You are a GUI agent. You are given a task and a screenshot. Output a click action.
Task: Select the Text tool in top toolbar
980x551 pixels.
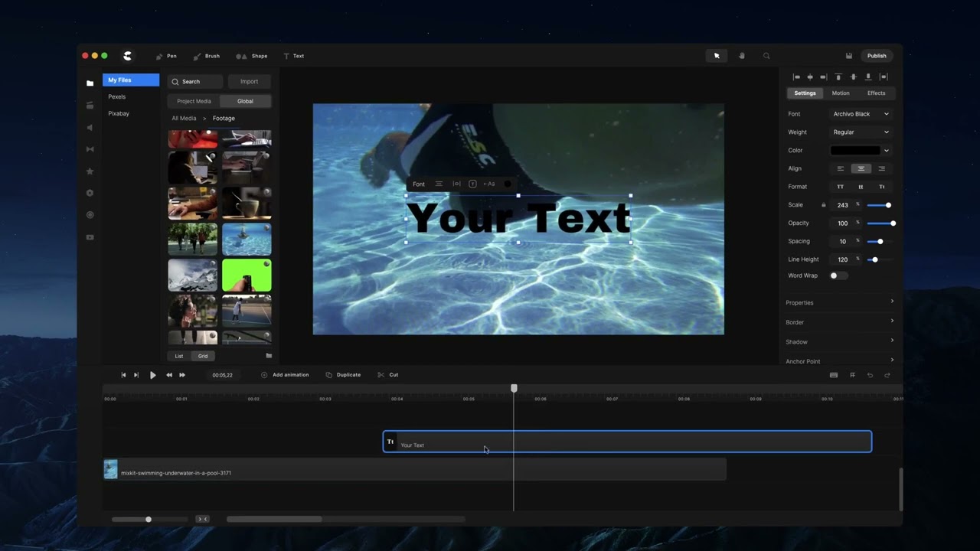tap(293, 56)
